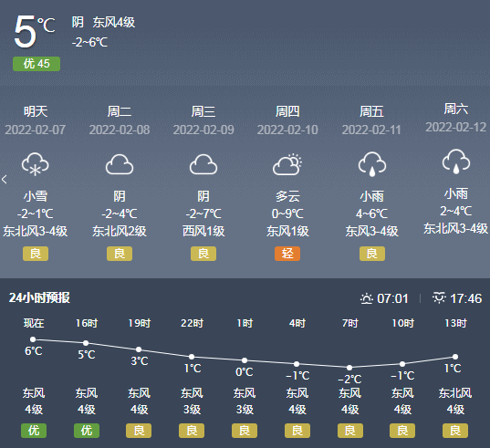Click the 1时 data point on the curve

pyautogui.click(x=245, y=360)
